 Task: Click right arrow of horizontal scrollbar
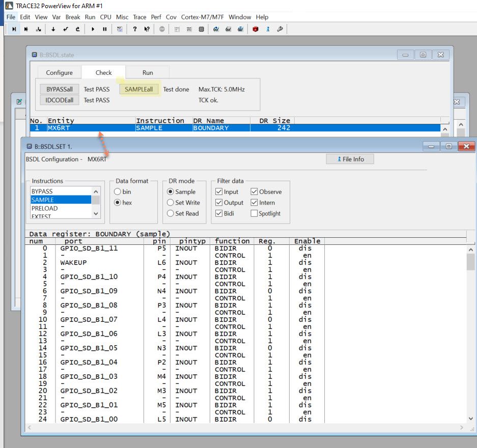(x=462, y=427)
